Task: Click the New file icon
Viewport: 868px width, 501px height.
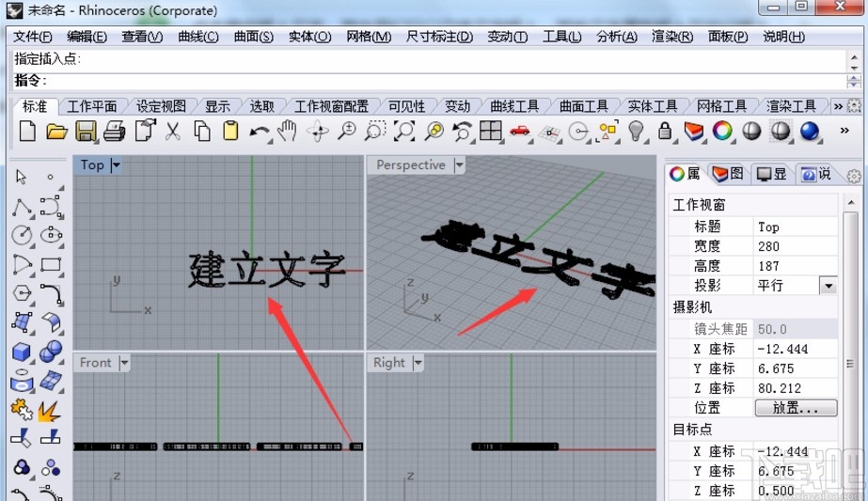Action: coord(27,132)
